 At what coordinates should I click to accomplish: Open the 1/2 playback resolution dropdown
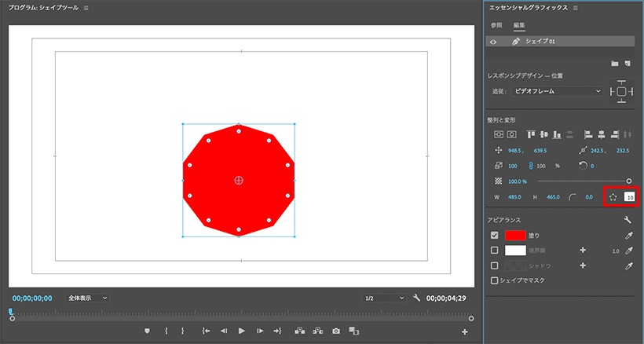(384, 298)
